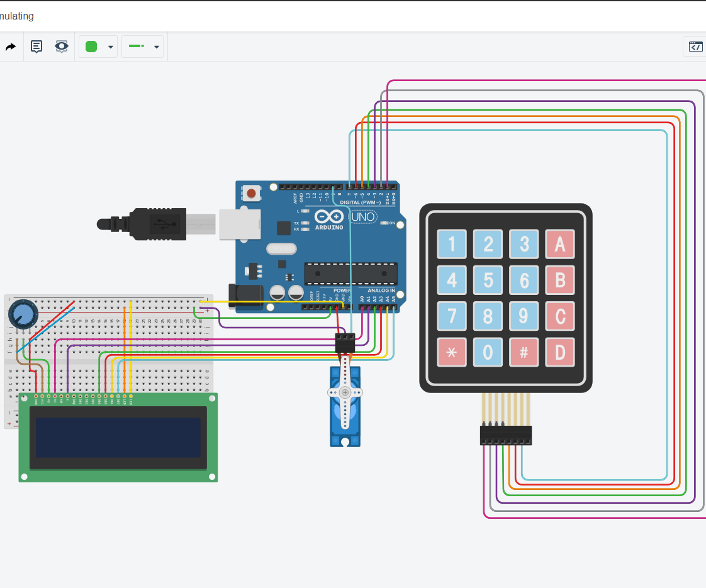Push the red Arduino reset button

(251, 194)
